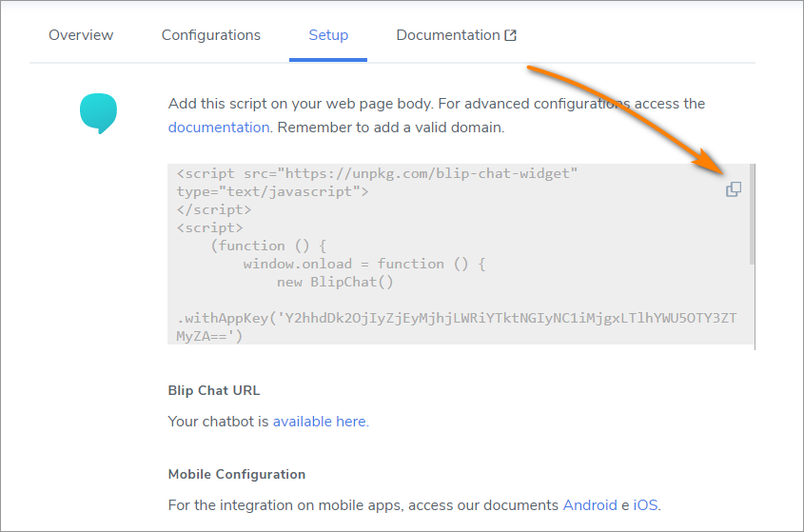Switch to the Overview tab

pos(81,35)
